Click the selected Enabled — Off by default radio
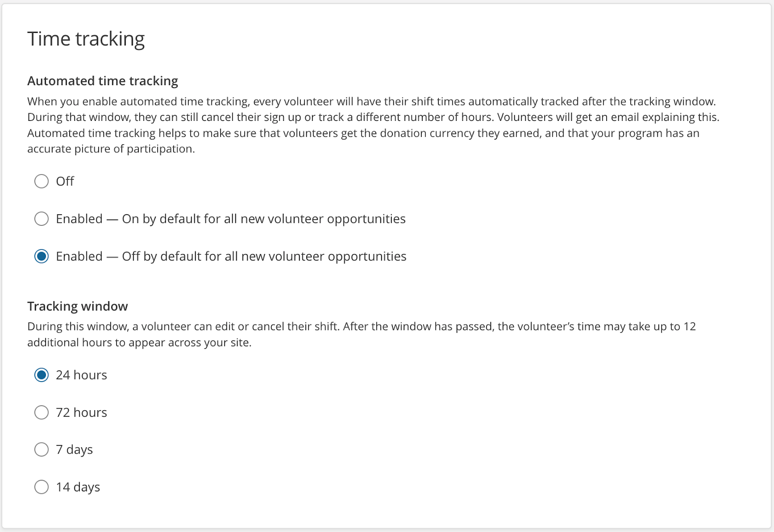The height and width of the screenshot is (532, 774). coord(42,256)
